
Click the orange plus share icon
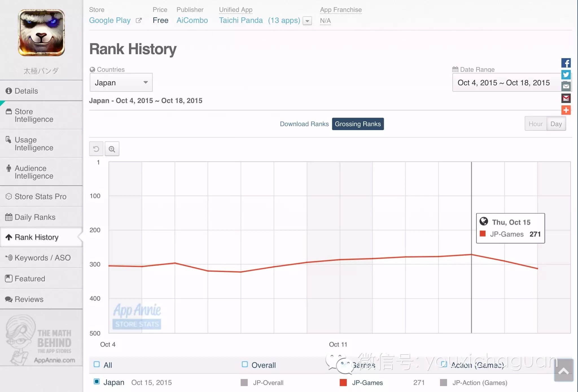pyautogui.click(x=566, y=110)
